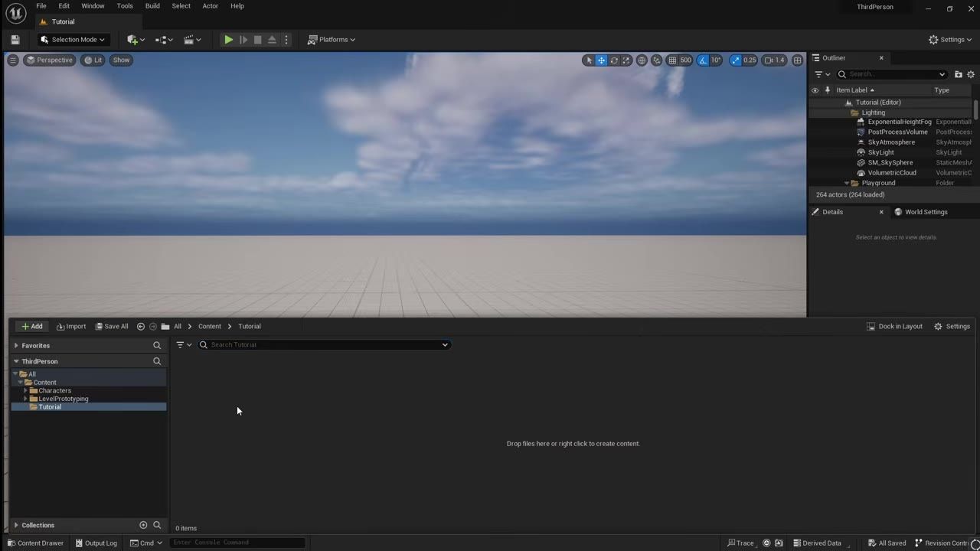Open the Actor menu
The image size is (980, 551).
(211, 6)
